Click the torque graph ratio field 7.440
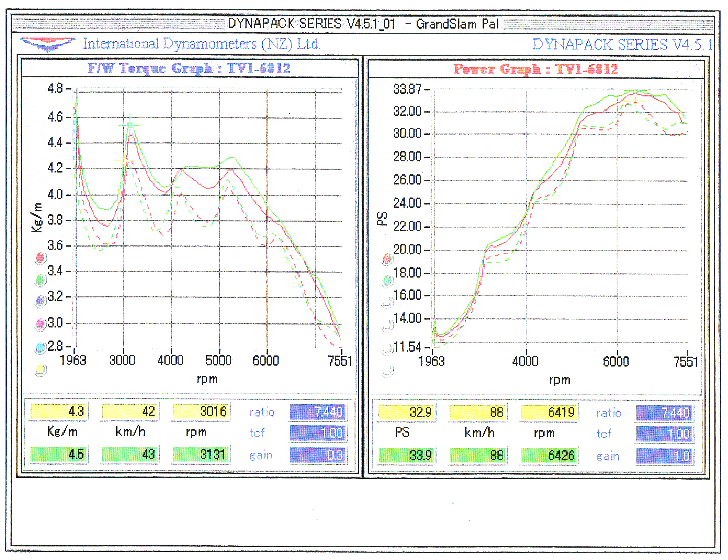728x560 pixels. tap(318, 412)
